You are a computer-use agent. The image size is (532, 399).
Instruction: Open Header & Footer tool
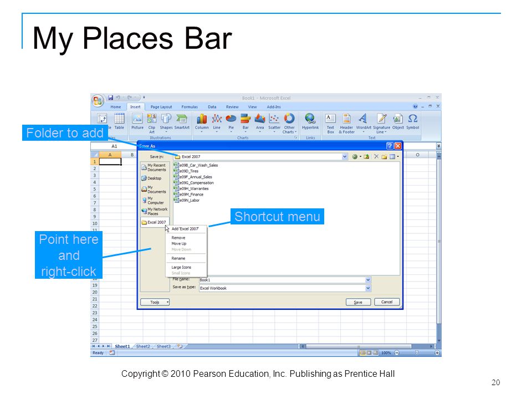click(346, 124)
